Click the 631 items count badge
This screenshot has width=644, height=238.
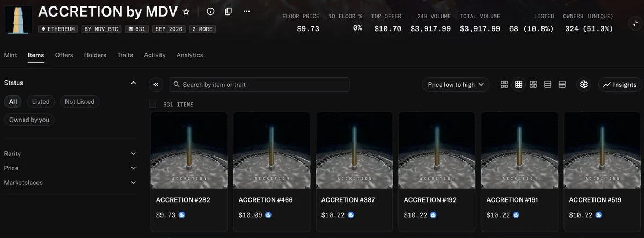(x=137, y=29)
